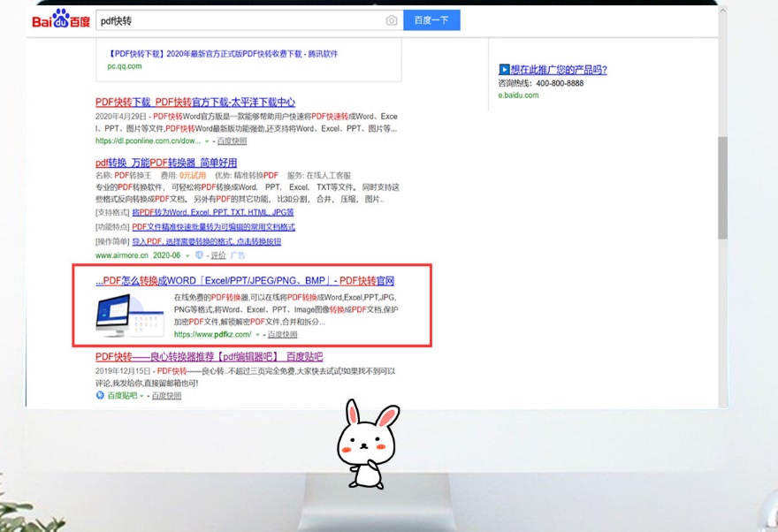The image size is (778, 532).
Task: Open the PDF怎么转换成WORD PDF快转官网 result
Action: coord(245,281)
